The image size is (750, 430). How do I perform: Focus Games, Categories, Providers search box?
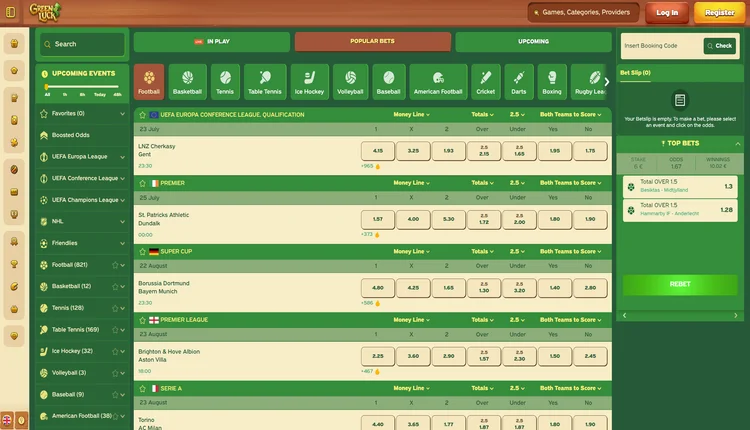pyautogui.click(x=584, y=12)
